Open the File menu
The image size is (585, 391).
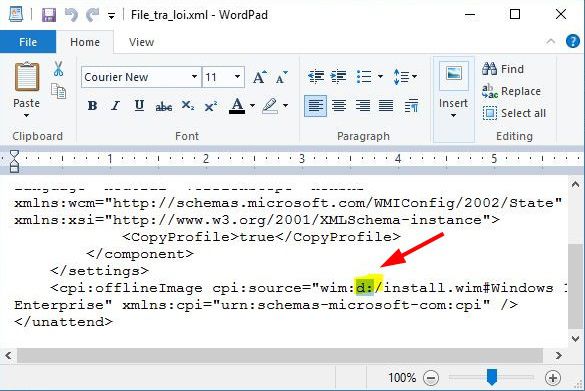click(x=28, y=42)
